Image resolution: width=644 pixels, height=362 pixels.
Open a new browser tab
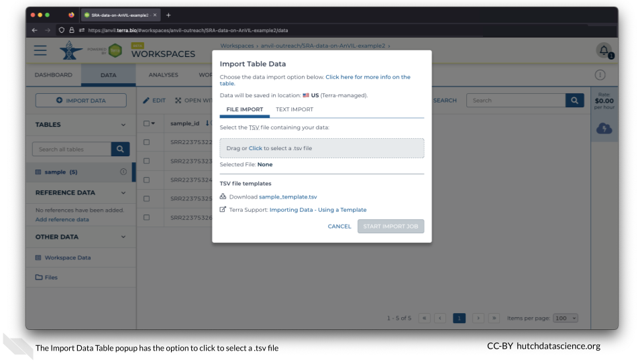click(168, 15)
